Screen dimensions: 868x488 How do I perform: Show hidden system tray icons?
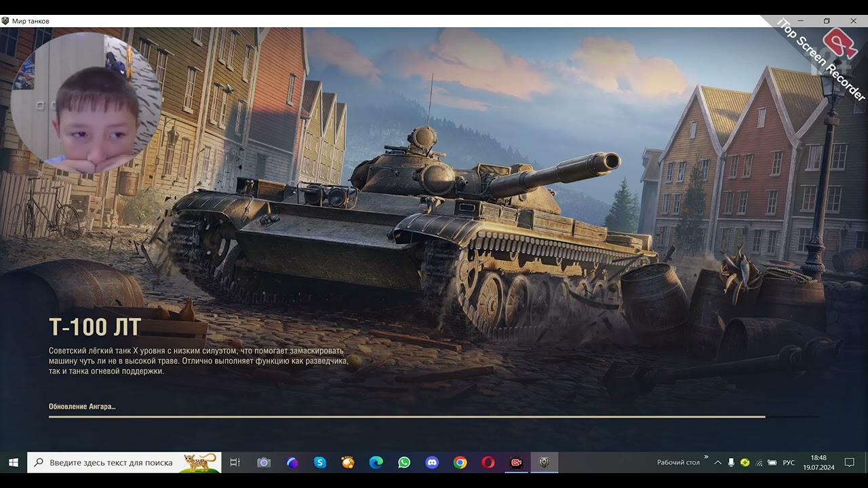tap(717, 462)
